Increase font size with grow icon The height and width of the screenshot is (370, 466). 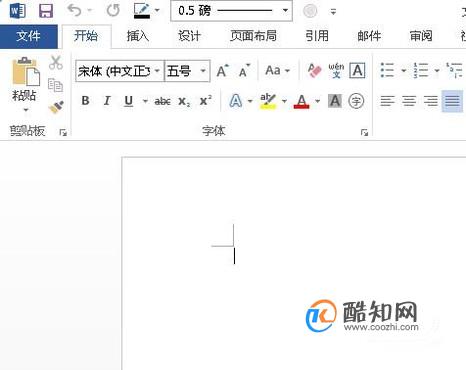(223, 71)
